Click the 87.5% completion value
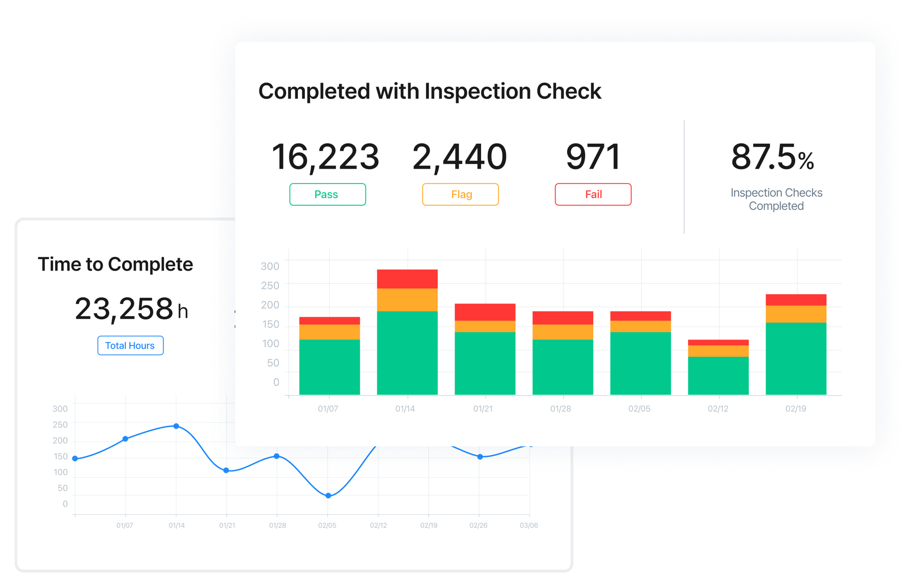 772,157
